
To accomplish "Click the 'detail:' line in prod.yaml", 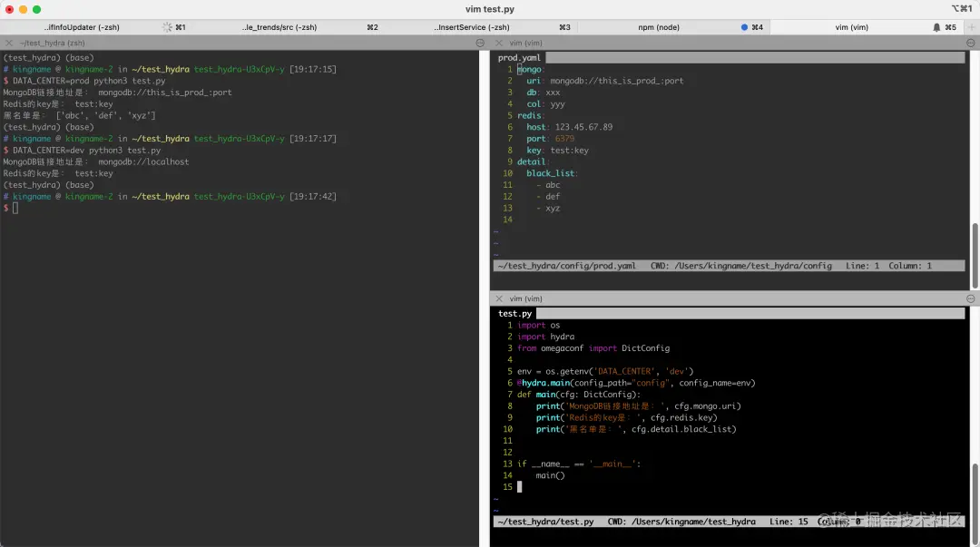I will coord(533,161).
